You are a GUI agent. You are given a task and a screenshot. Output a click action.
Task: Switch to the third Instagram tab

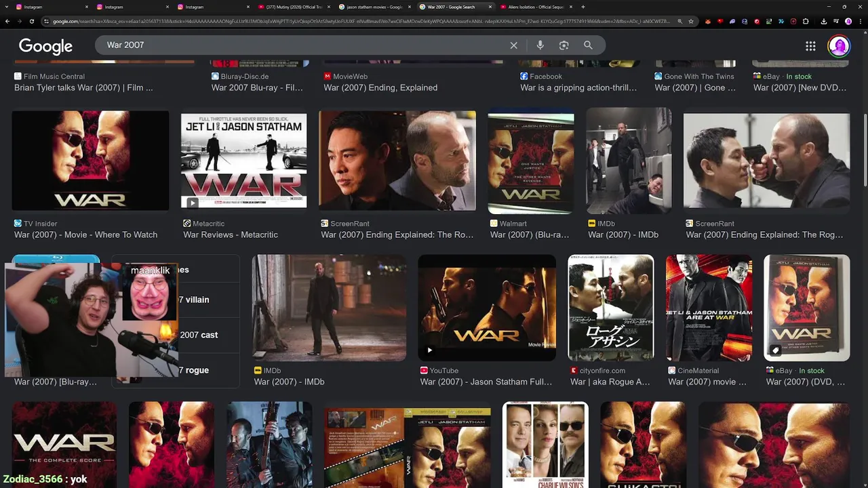213,7
